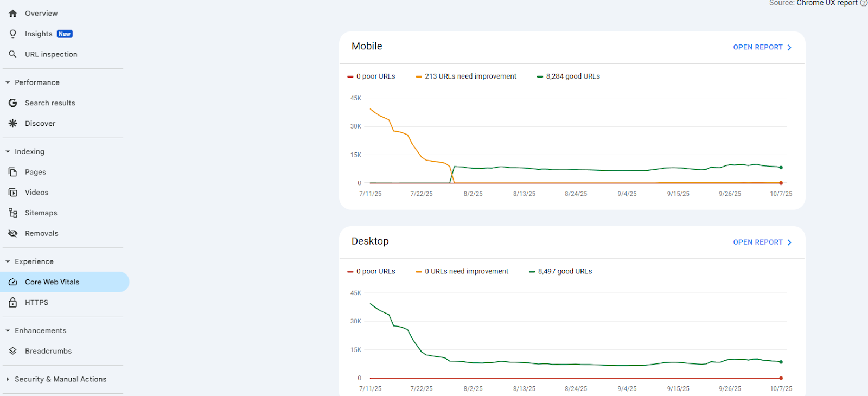The width and height of the screenshot is (868, 396).
Task: Click the Overview home icon
Action: point(13,14)
